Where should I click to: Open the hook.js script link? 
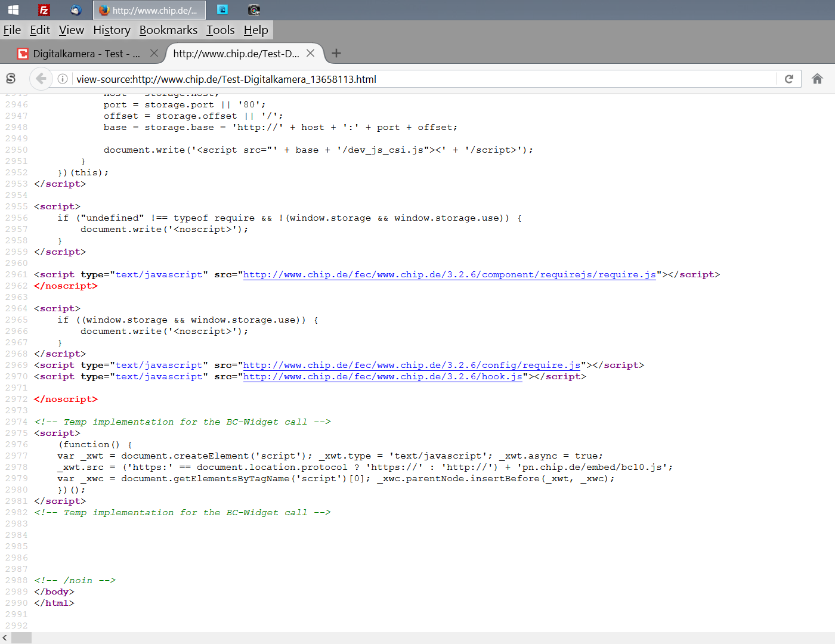coord(383,376)
